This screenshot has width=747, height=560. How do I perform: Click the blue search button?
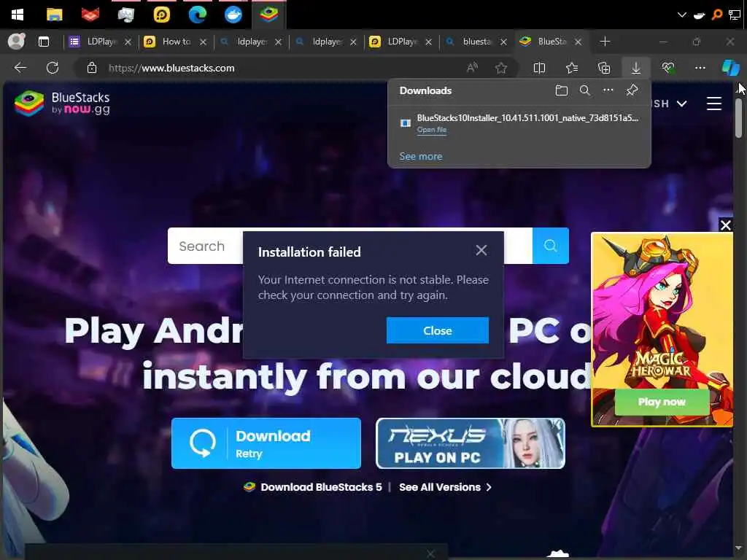coord(550,246)
